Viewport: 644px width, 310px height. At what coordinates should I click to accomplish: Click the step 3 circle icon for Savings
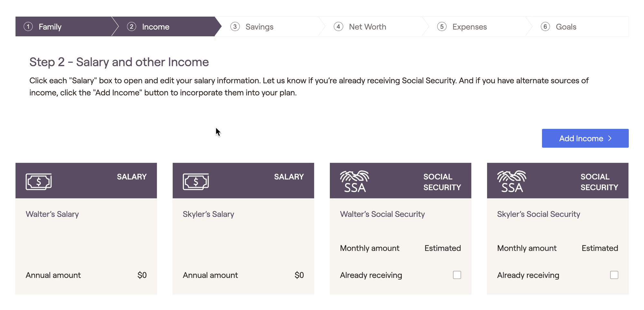point(235,27)
